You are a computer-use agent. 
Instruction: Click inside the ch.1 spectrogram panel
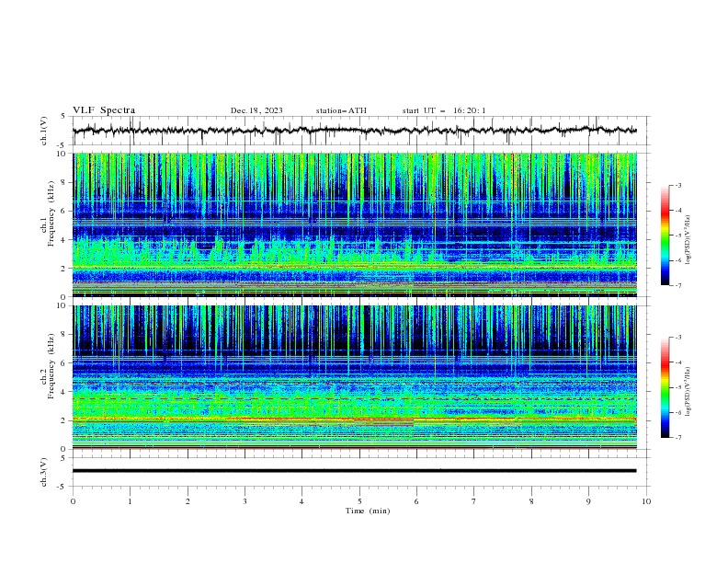[355, 224]
